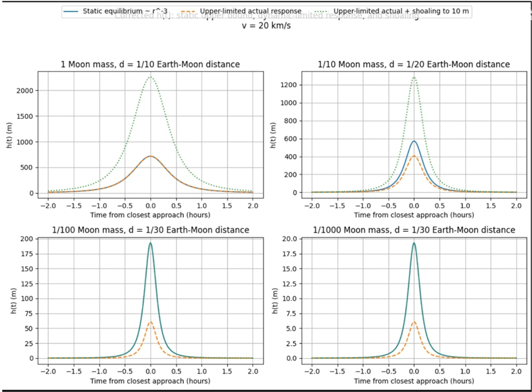This screenshot has width=532, height=392.
Task: Click the orange dashed peak in the 1/100 Moon mass plot
Action: point(150,322)
